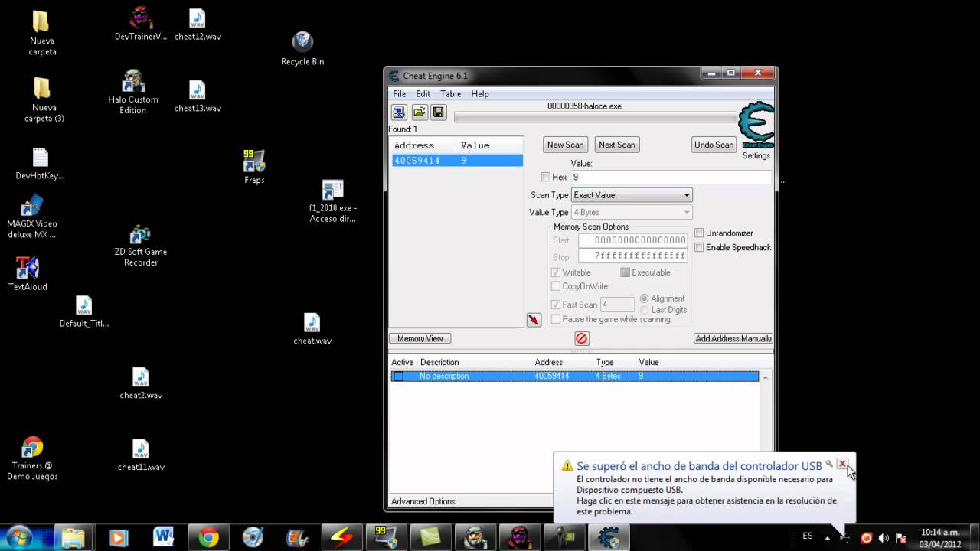
Task: Open Windows Start button
Action: click(19, 537)
